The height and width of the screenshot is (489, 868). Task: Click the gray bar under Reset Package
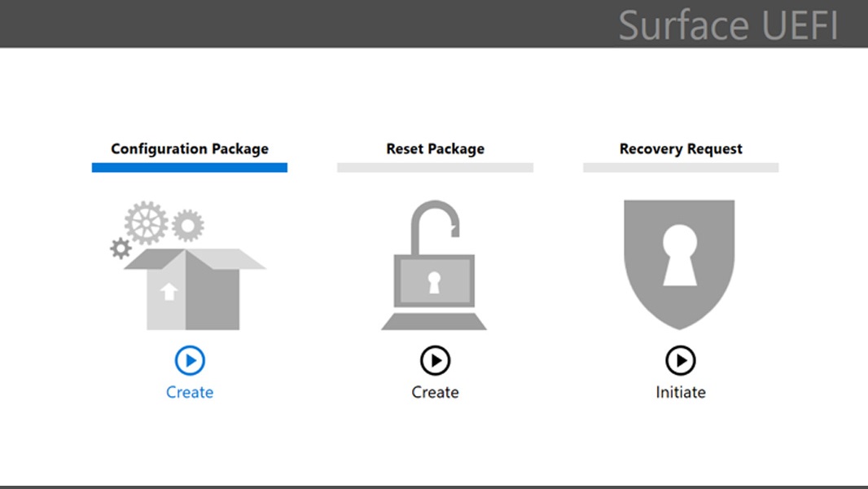click(x=435, y=168)
